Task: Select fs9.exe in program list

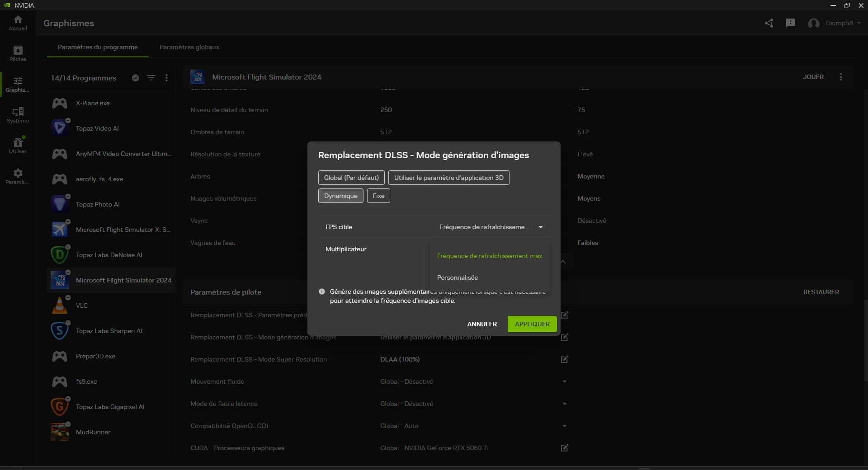Action: [111, 381]
